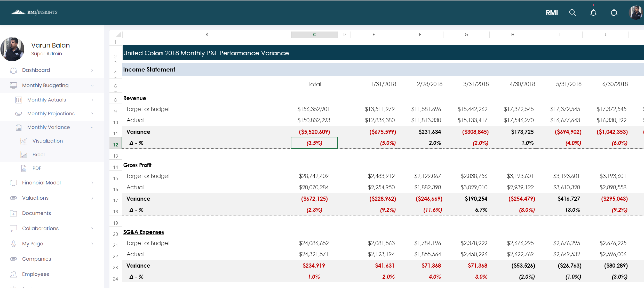
Task: Click the Gross Profit section heading
Action: click(x=137, y=165)
